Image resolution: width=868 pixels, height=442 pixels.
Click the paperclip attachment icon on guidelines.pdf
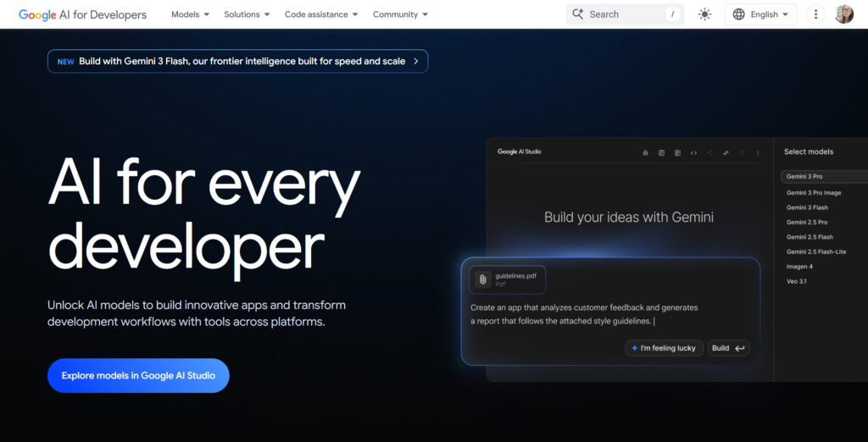click(x=482, y=279)
